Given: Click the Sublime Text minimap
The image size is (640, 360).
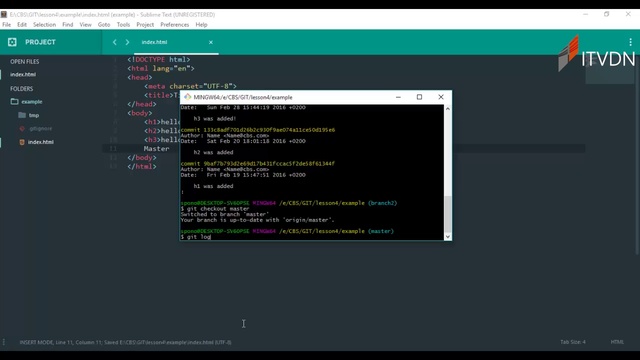Looking at the screenshot, I should click(x=610, y=70).
